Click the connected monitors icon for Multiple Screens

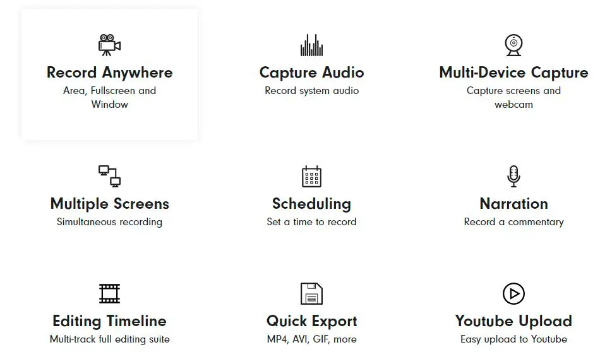(109, 176)
